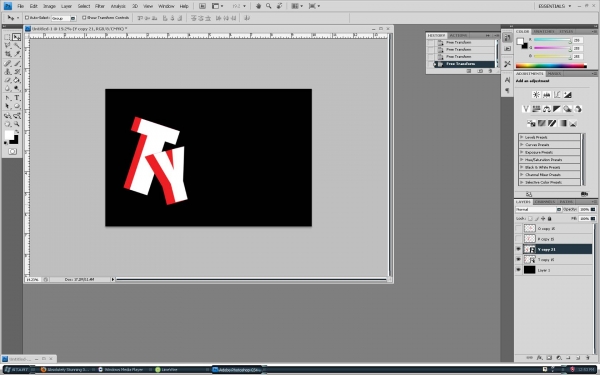The width and height of the screenshot is (600, 375).
Task: Expand Hue/Saturation Presets list
Action: [522, 160]
